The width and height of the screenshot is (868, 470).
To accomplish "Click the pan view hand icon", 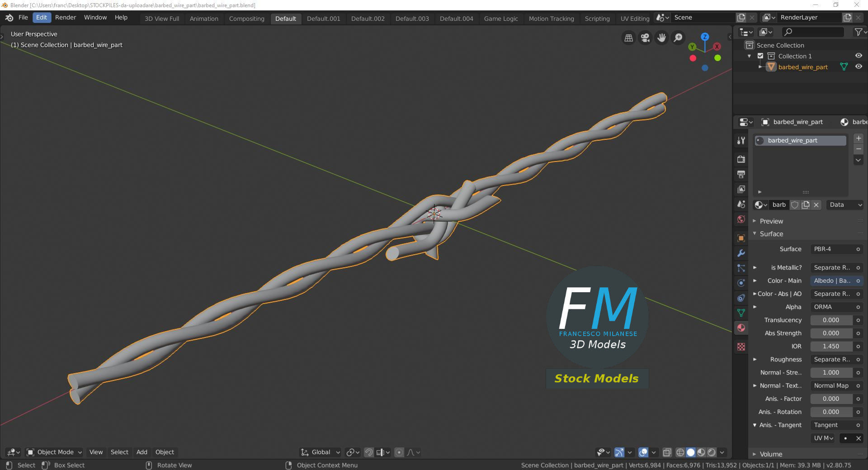I will [661, 38].
